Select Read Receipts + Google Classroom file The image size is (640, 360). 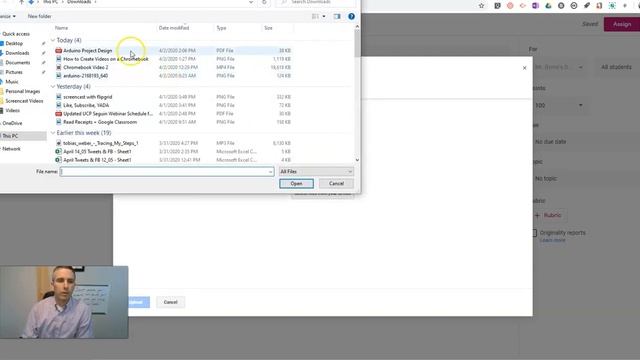pos(100,122)
